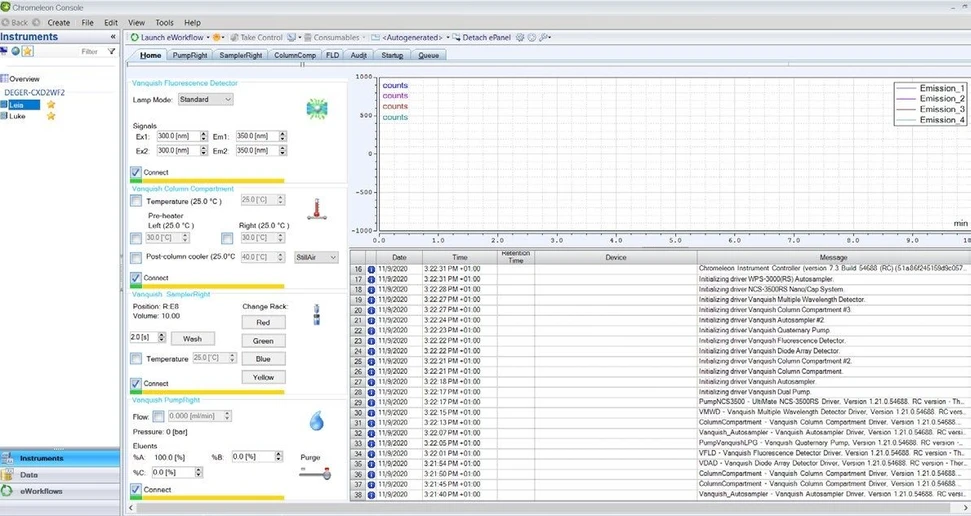Switch to the PumpRight tab
Viewport: 971px width, 516px height.
coord(189,55)
